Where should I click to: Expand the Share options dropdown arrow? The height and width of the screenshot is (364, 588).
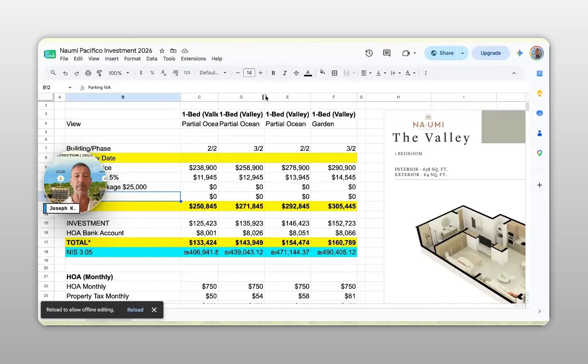pyautogui.click(x=463, y=53)
